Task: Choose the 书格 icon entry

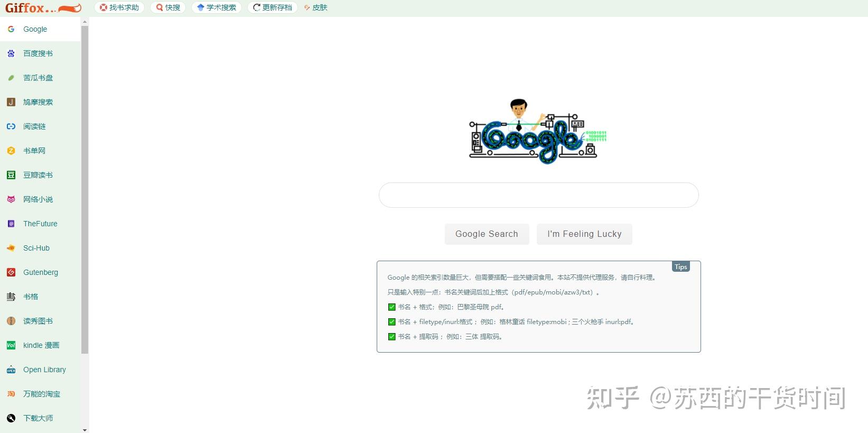Action: 40,297
